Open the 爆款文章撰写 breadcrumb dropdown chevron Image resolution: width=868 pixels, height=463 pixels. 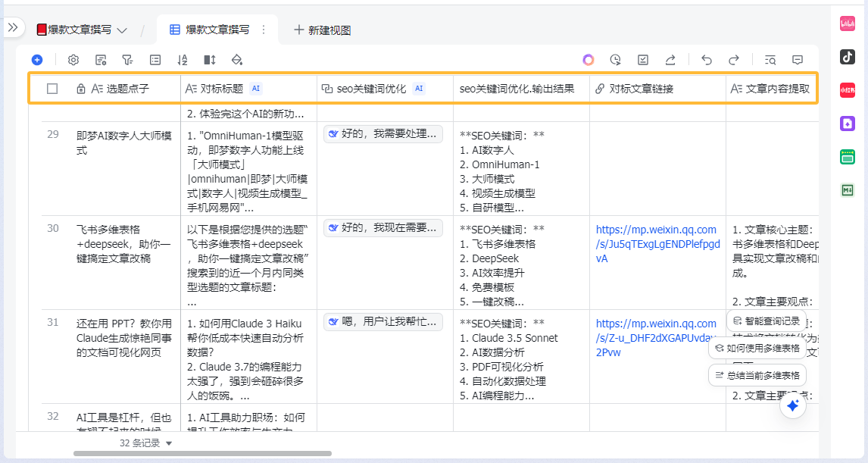(x=123, y=30)
